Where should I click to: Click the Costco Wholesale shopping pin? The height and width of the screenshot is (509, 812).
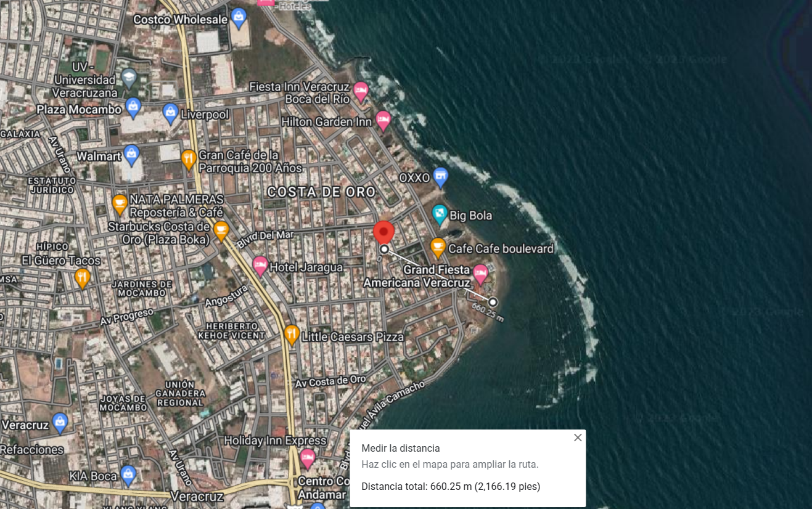pos(239,17)
